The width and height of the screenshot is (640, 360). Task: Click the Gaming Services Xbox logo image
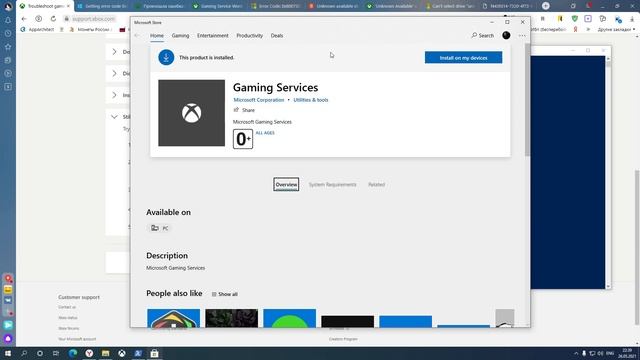(191, 113)
